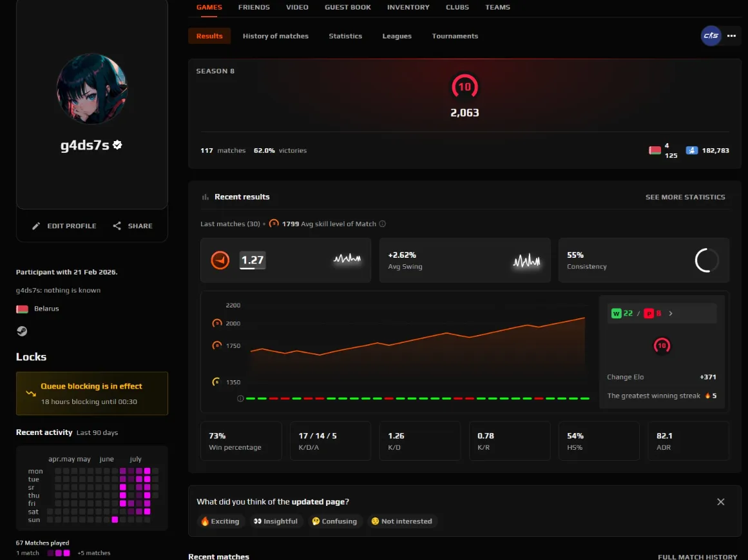The image size is (748, 560).
Task: Click the share icon
Action: pos(117,226)
